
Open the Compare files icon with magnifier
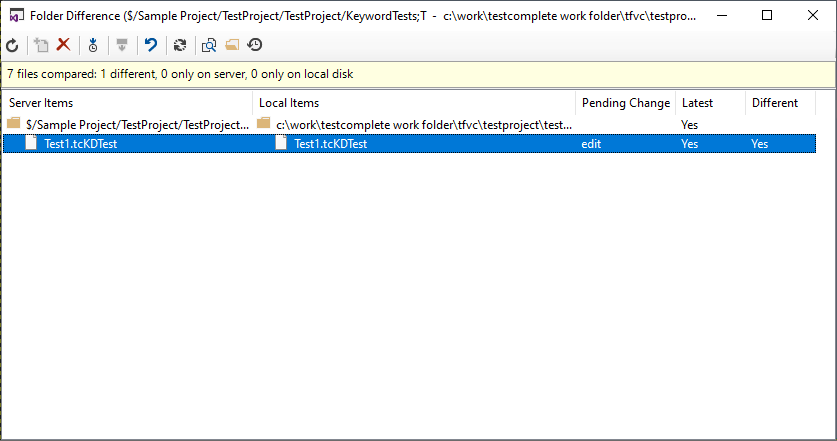click(x=209, y=45)
